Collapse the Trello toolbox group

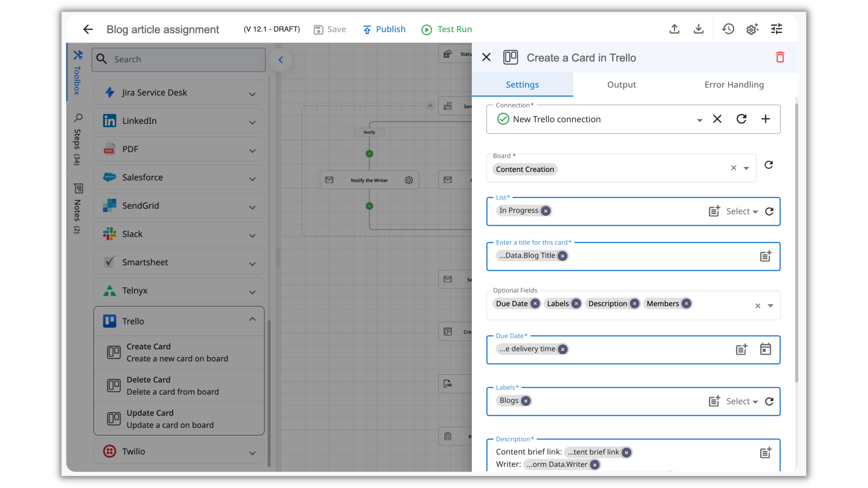[252, 319]
